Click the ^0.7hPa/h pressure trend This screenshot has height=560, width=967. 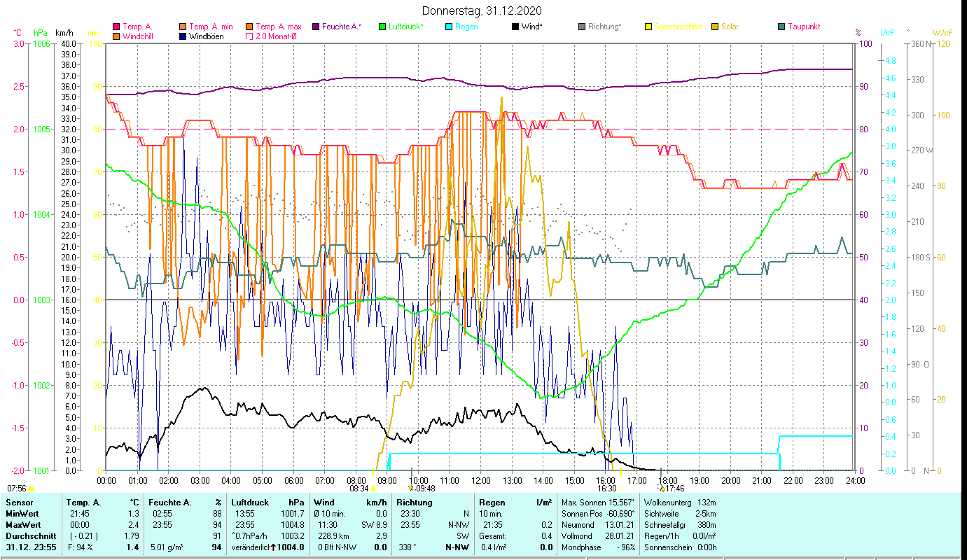click(251, 536)
